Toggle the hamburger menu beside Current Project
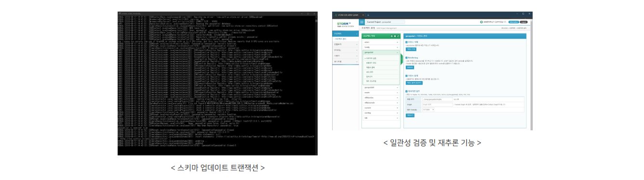The width and height of the screenshot is (644, 180). click(x=362, y=22)
